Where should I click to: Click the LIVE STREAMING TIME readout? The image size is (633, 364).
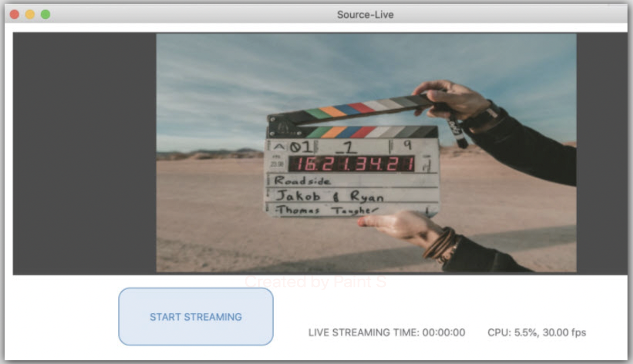pyautogui.click(x=386, y=333)
